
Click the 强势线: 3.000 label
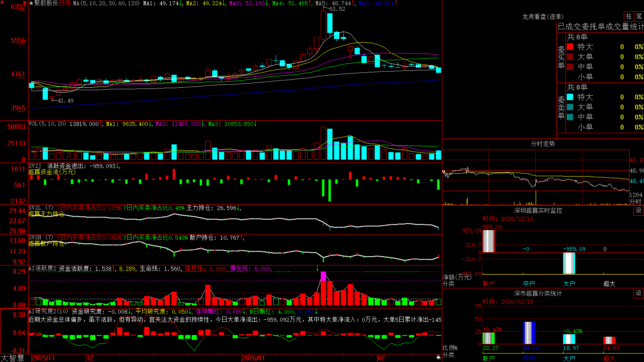point(205,268)
